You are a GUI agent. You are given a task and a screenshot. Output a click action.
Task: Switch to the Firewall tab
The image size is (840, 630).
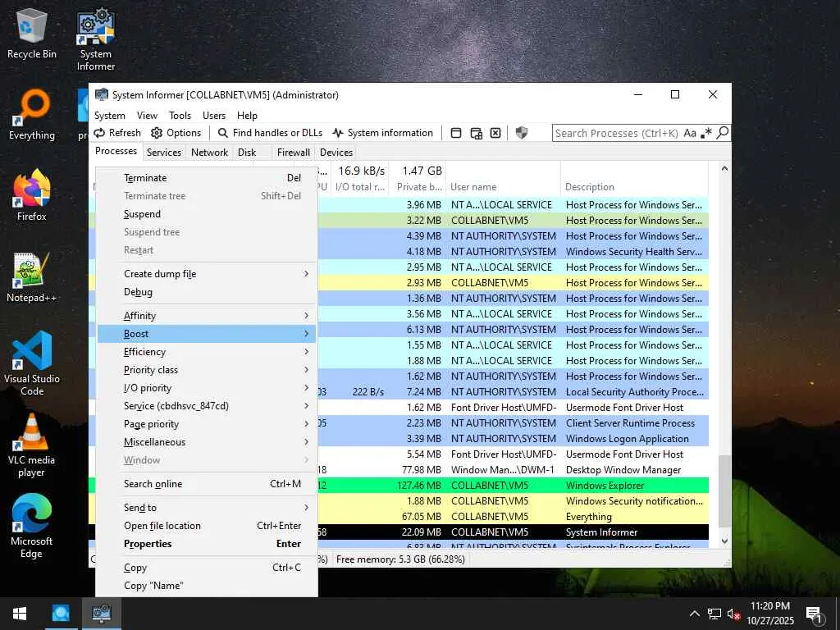pyautogui.click(x=293, y=153)
